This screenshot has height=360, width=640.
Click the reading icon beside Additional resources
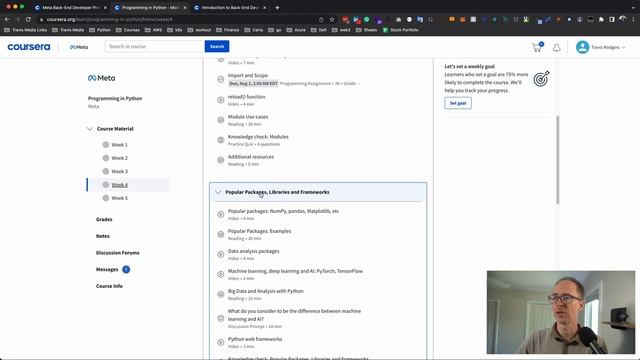pyautogui.click(x=220, y=160)
